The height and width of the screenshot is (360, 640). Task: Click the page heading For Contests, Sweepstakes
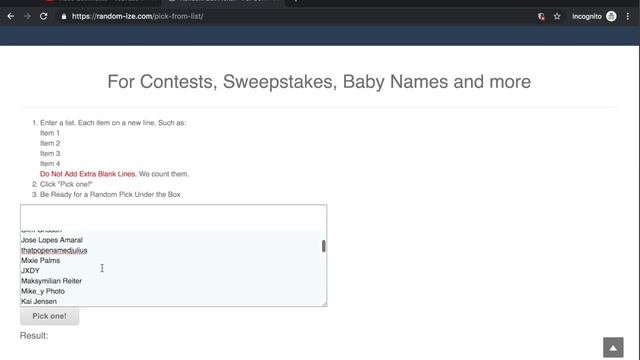coord(319,82)
